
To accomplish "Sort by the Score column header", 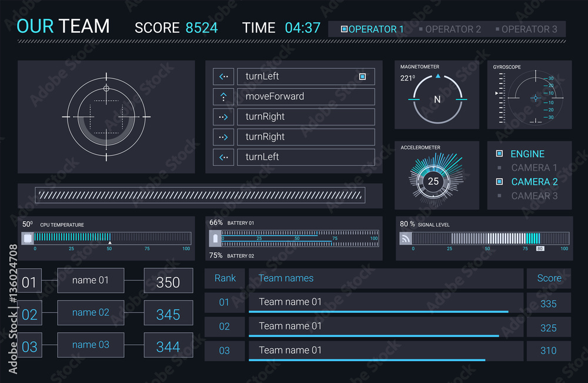I will [x=549, y=278].
